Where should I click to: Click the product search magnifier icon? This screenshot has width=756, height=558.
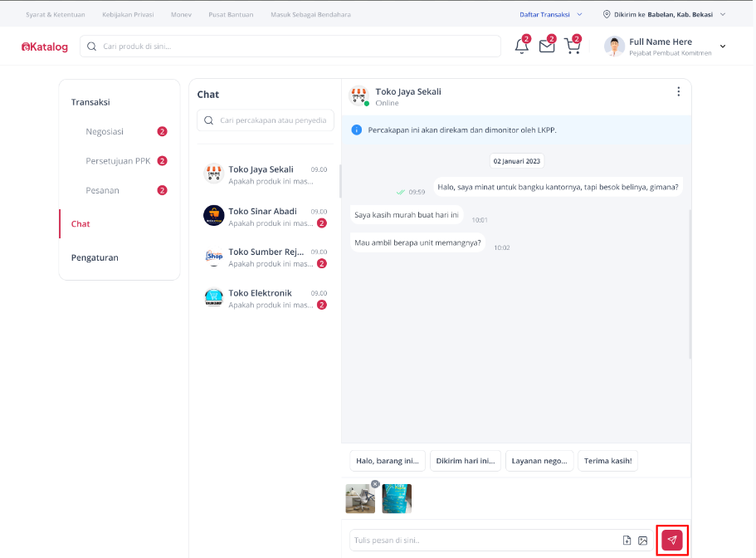click(x=91, y=46)
